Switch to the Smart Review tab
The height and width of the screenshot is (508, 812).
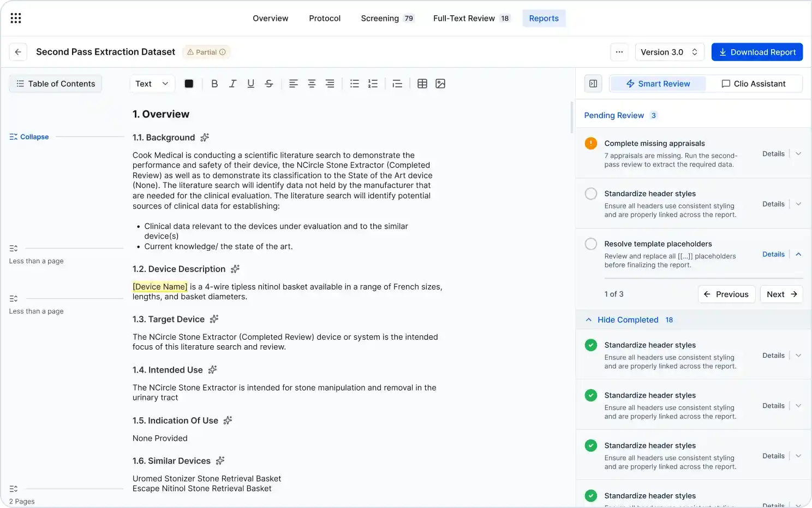[x=658, y=84]
